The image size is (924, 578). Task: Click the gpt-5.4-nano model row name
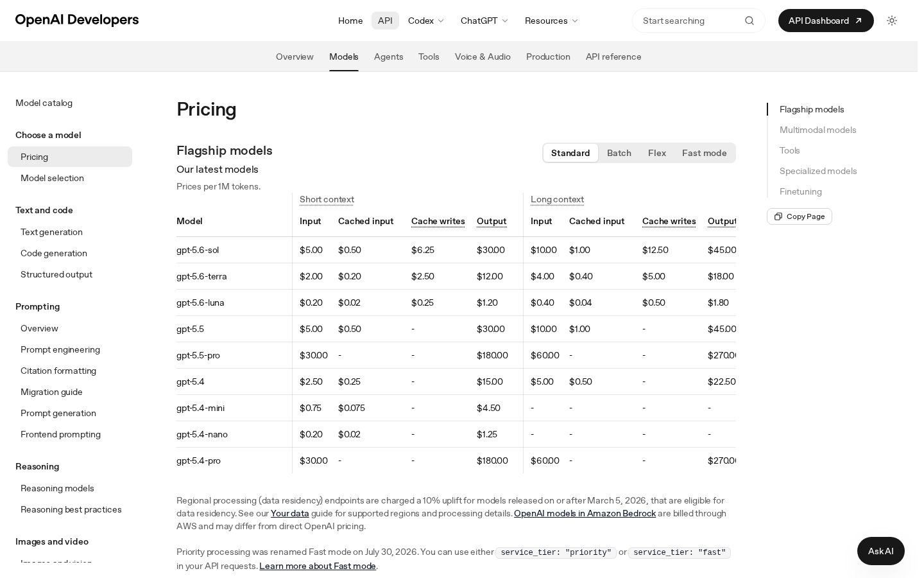(202, 434)
